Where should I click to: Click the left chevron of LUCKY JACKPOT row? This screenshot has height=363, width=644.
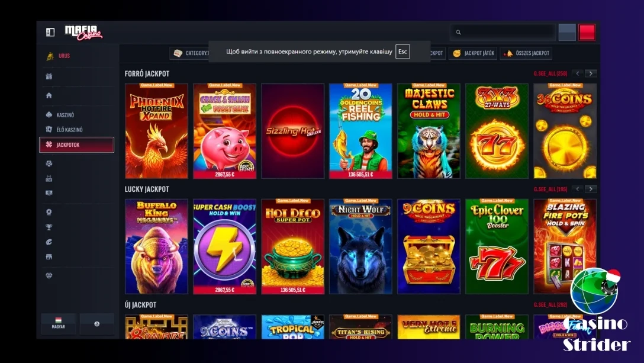click(x=576, y=188)
